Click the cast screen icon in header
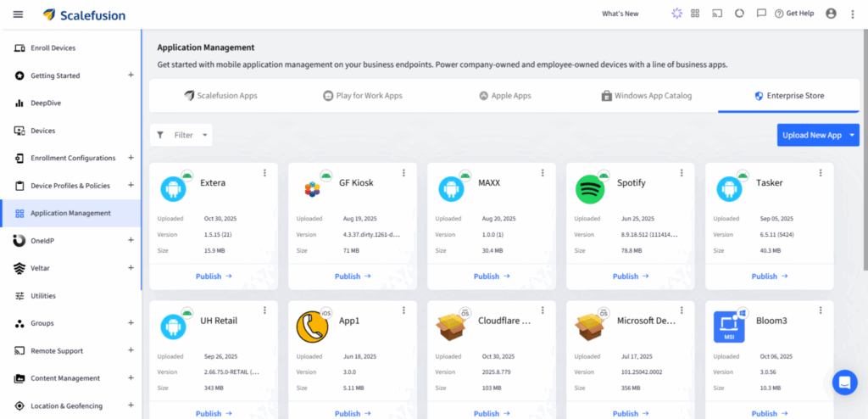Image resolution: width=868 pixels, height=419 pixels. coord(717,14)
